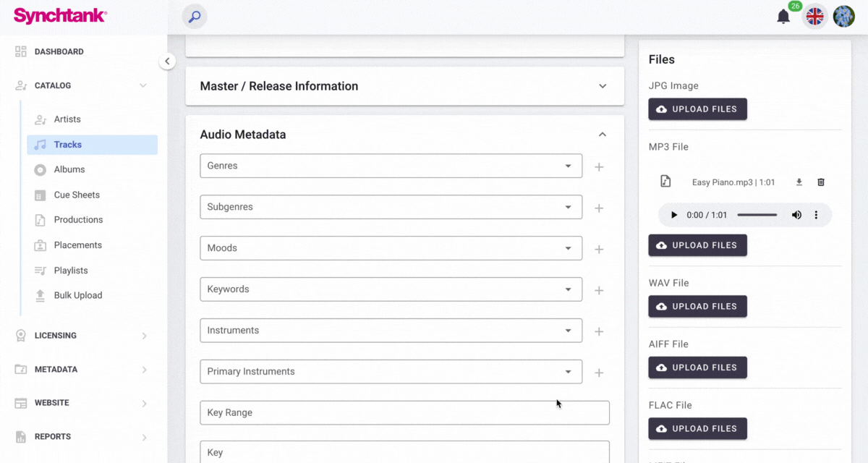Viewport: 868px width, 463px height.
Task: Click the UK flag language selector
Action: (x=814, y=17)
